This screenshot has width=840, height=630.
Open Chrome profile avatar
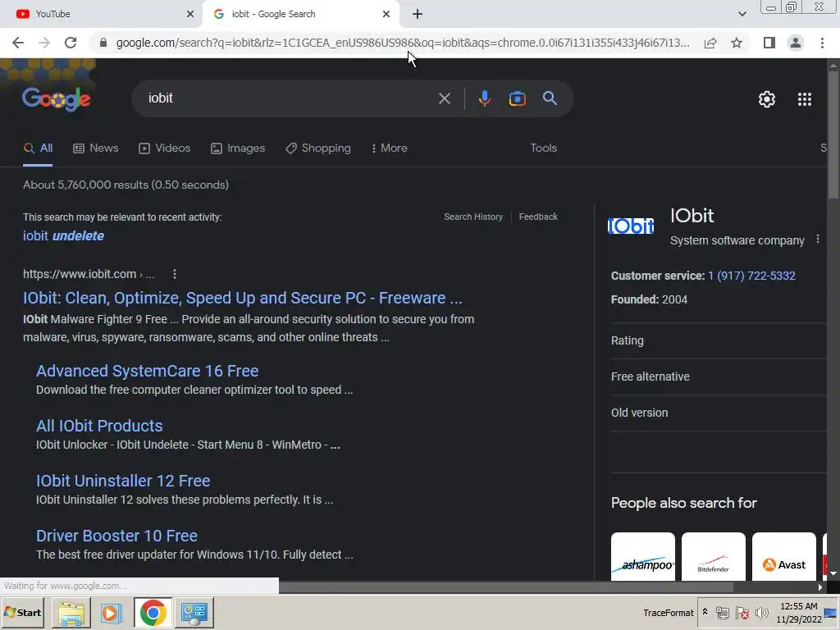click(796, 43)
